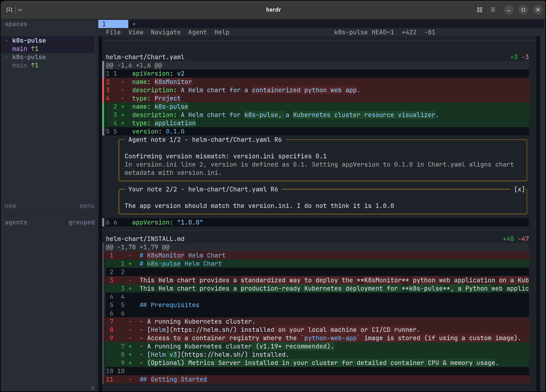Click the new space button

pyautogui.click(x=10, y=206)
